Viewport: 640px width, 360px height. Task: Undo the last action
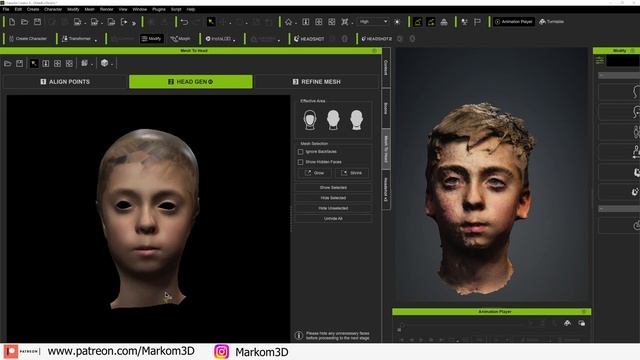click(184, 22)
